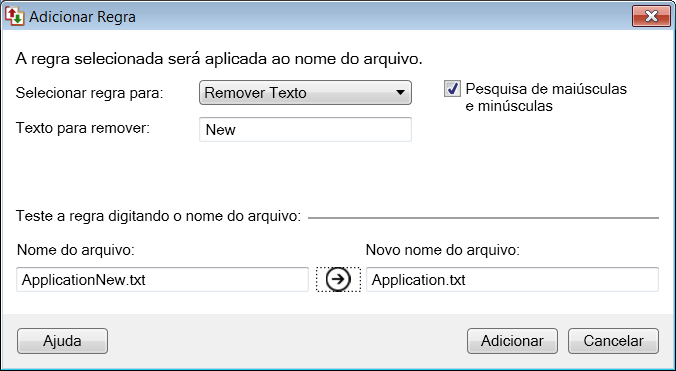Screen dimensions: 676x371
Task: Cancel the dialog with the Cancelar button
Action: [x=613, y=341]
